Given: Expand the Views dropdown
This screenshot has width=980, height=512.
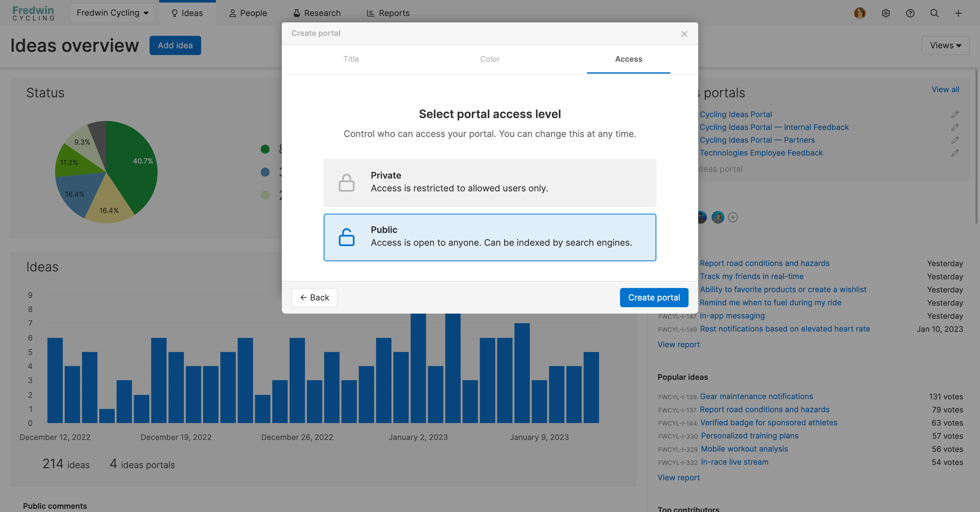Looking at the screenshot, I should pos(945,45).
